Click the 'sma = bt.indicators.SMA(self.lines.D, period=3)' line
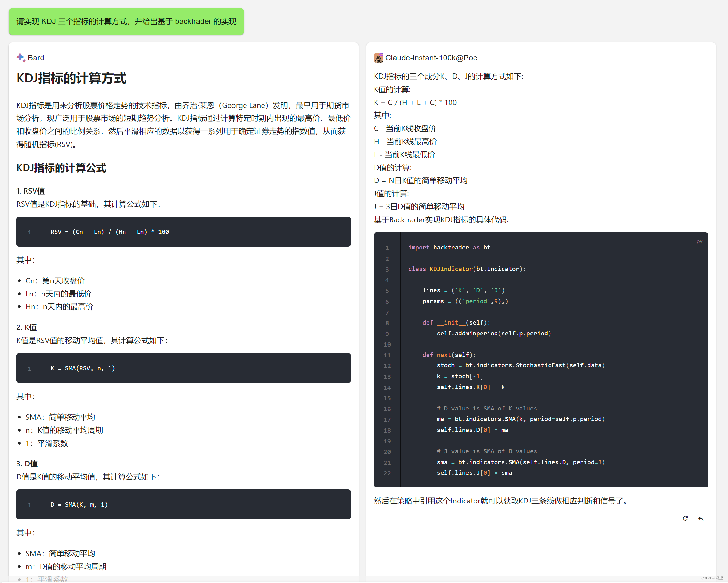The image size is (728, 583). [521, 463]
